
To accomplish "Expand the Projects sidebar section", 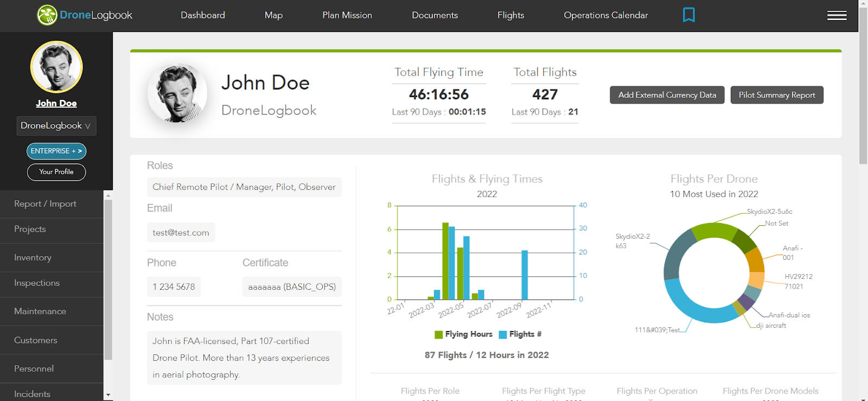I will 52,230.
